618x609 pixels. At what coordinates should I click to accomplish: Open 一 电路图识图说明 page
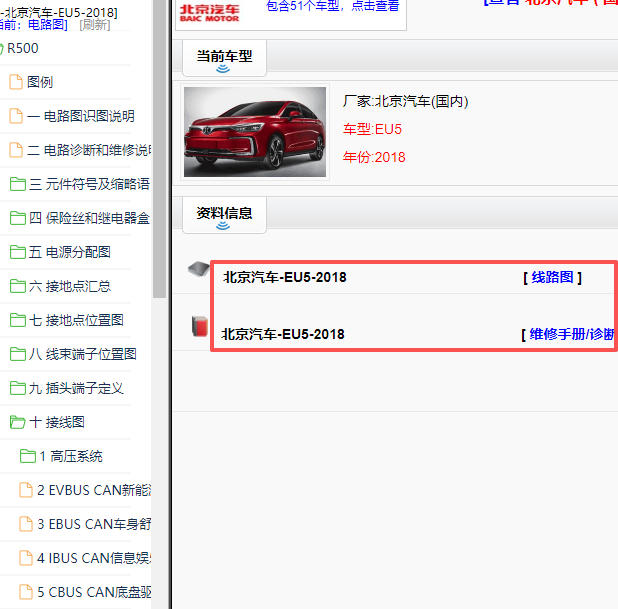point(81,116)
